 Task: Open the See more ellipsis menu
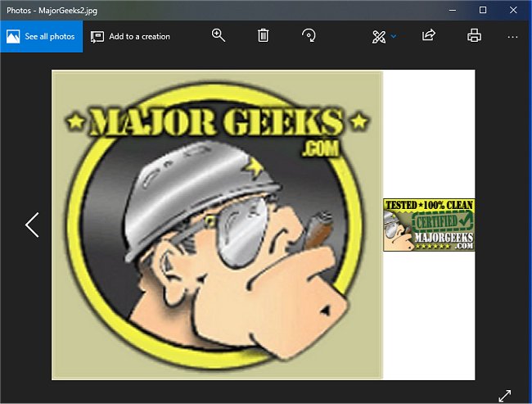(512, 37)
